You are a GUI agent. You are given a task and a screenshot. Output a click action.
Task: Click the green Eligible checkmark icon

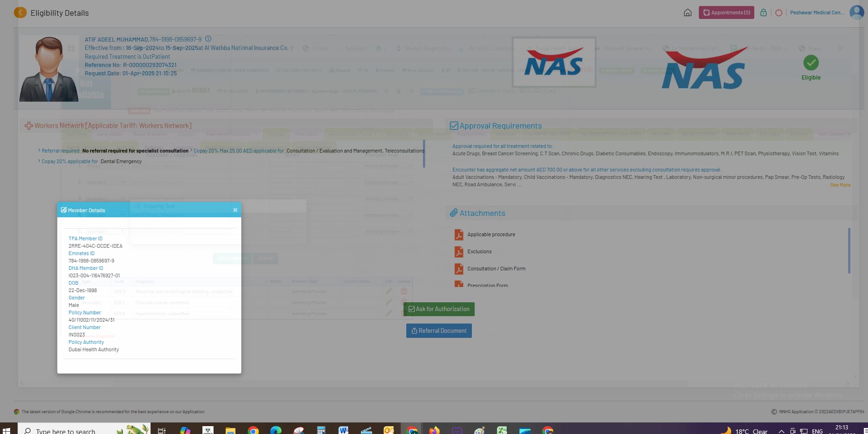pos(811,62)
